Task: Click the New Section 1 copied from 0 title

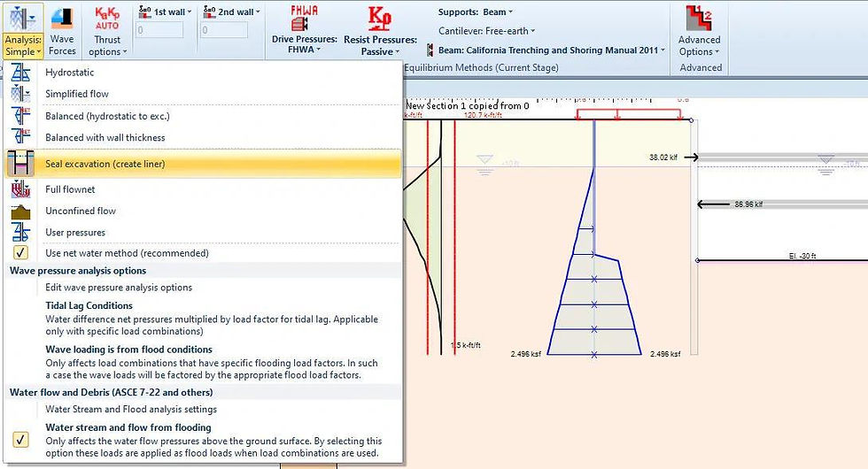Action: pyautogui.click(x=468, y=105)
